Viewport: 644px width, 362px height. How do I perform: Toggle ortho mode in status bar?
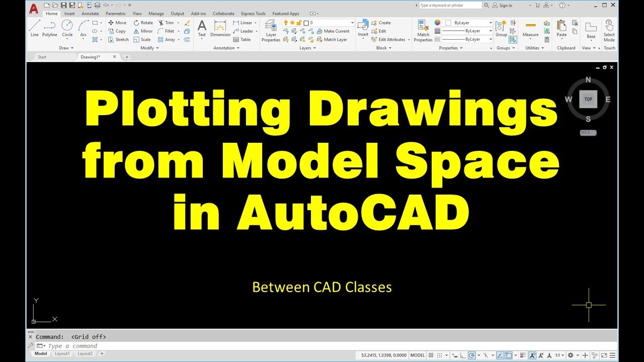coord(462,355)
